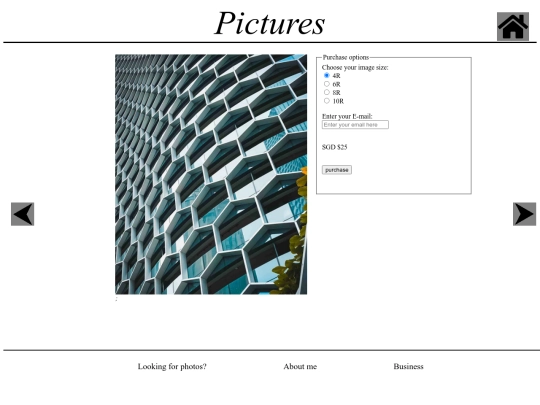The width and height of the screenshot is (540, 405).
Task: Click the Choose your image size label
Action: click(355, 68)
